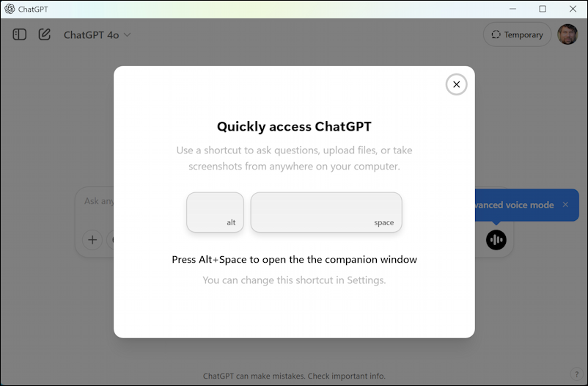The height and width of the screenshot is (386, 588).
Task: Click 'You can change this shortcut in Settings.' text
Action: click(294, 280)
